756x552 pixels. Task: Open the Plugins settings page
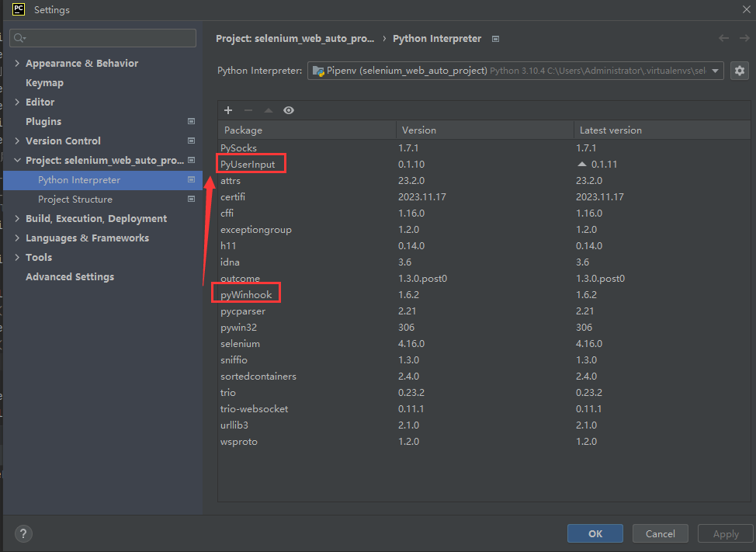coord(43,122)
